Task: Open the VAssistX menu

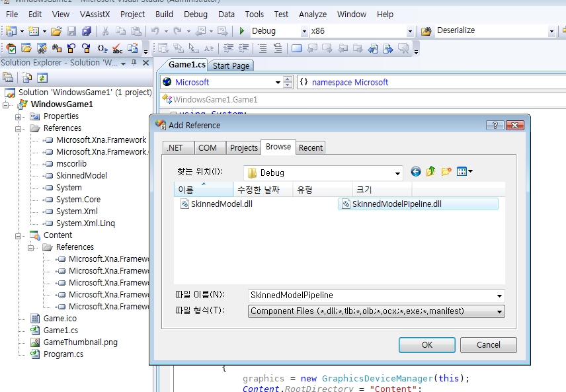Action: coord(95,15)
